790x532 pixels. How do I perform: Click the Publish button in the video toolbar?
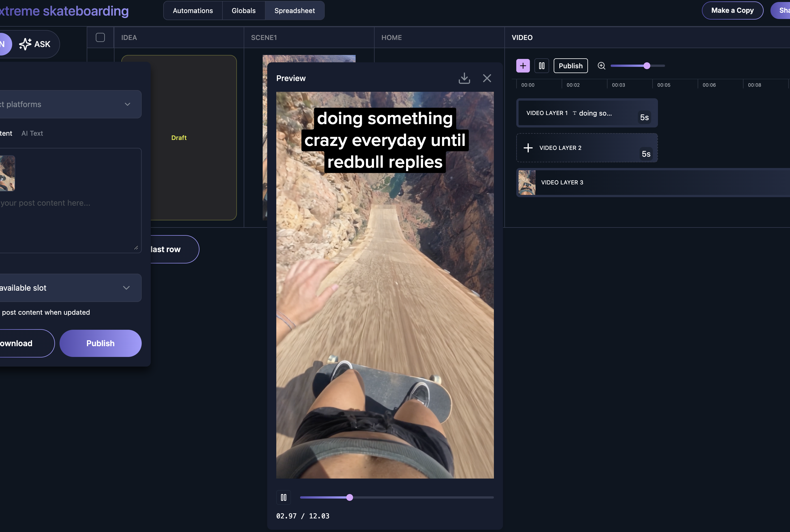(570, 66)
